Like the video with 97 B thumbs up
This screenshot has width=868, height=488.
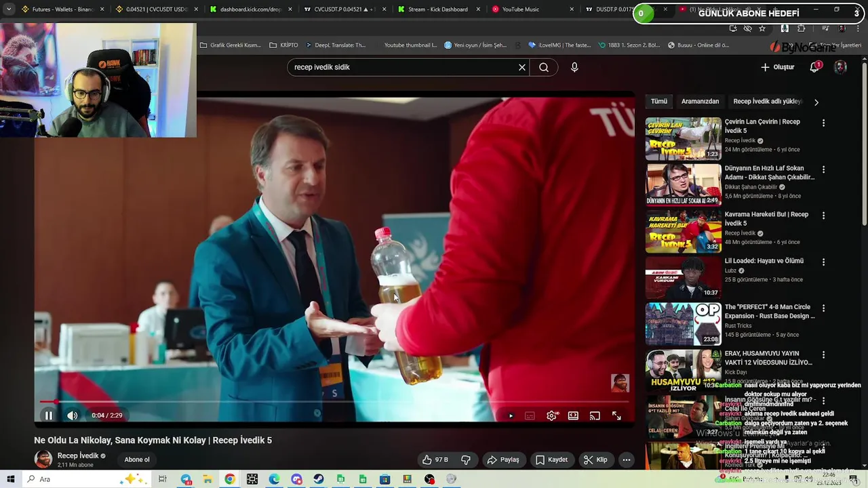pos(435,460)
